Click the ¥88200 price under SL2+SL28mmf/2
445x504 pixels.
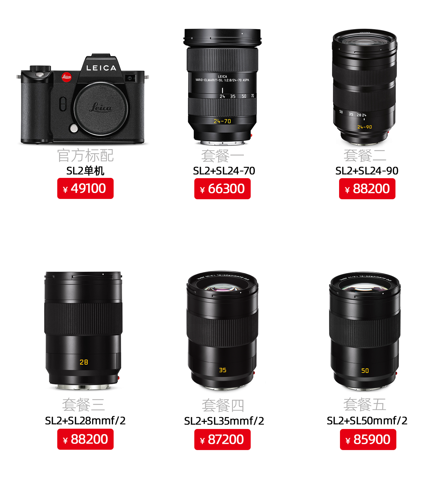point(85,439)
